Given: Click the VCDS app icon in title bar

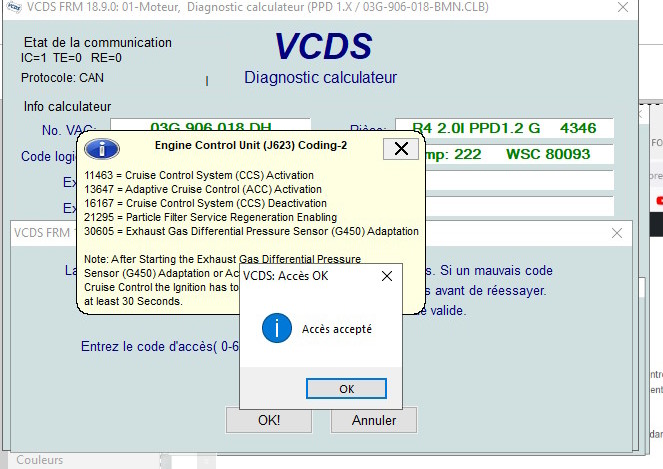Looking at the screenshot, I should [14, 7].
